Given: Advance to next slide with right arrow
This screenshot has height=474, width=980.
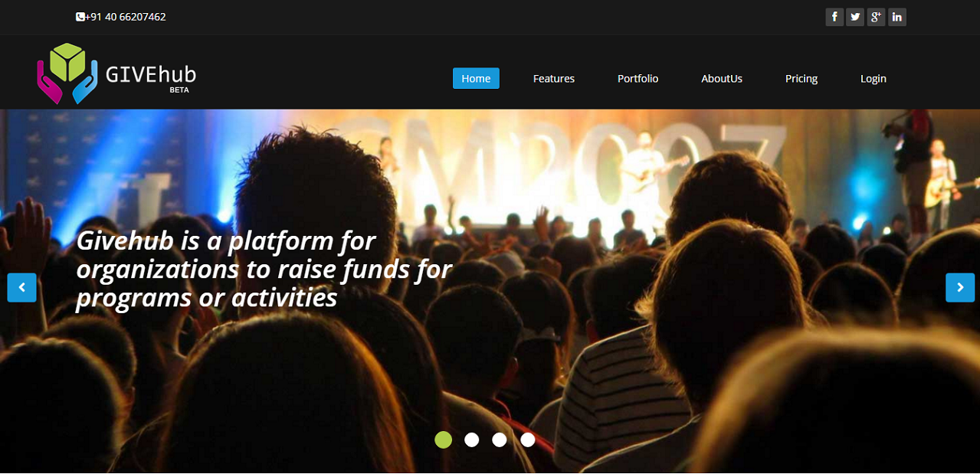Looking at the screenshot, I should (960, 287).
